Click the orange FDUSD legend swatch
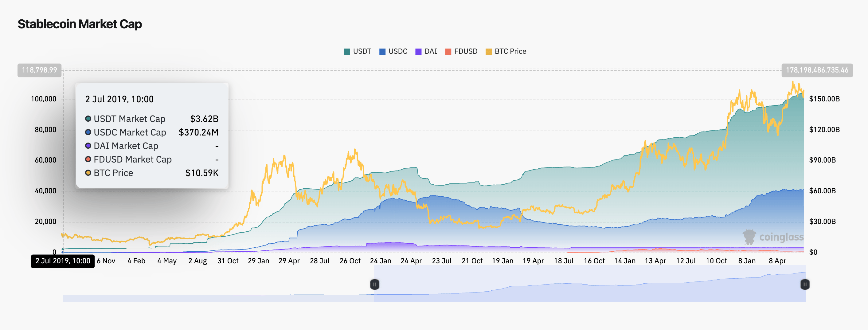868x330 pixels. click(x=448, y=52)
